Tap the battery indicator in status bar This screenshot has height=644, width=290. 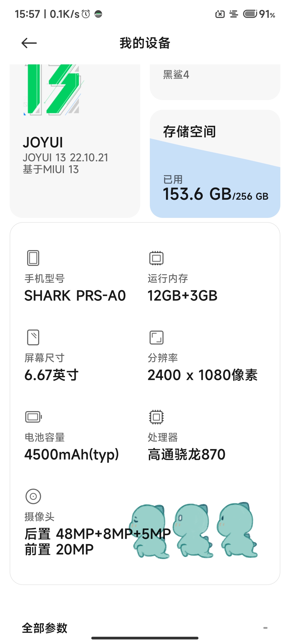250,14
